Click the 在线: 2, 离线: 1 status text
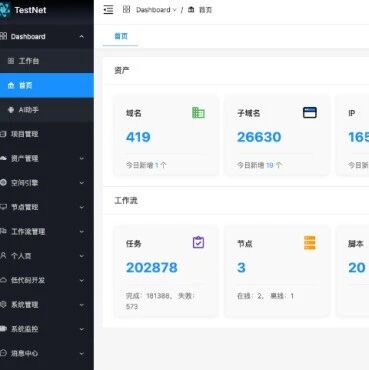The image size is (369, 370). [x=265, y=296]
